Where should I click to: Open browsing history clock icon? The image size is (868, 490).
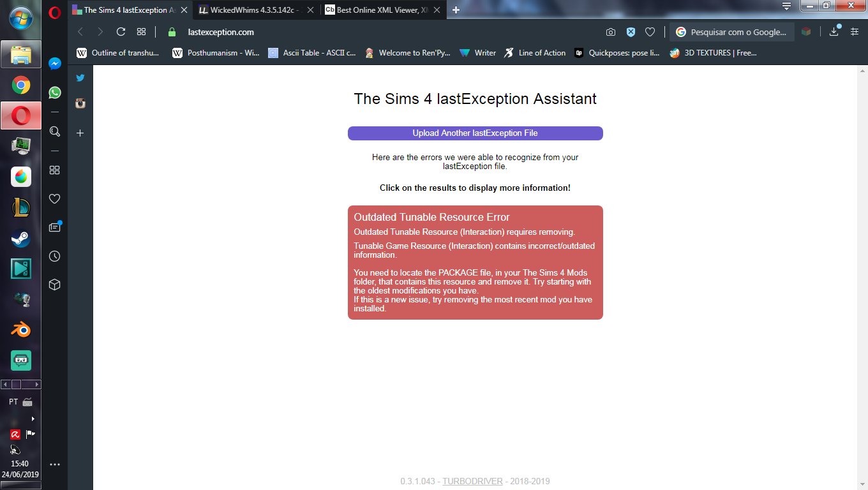click(x=55, y=256)
